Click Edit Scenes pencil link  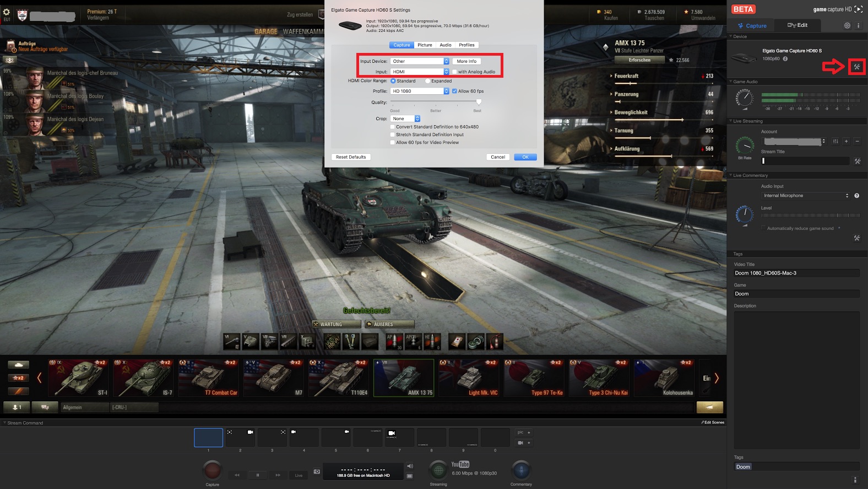point(713,422)
